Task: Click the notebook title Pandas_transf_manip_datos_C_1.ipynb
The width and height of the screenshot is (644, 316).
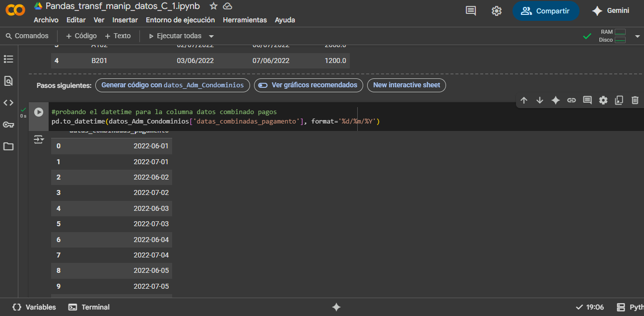Action: coord(123,6)
